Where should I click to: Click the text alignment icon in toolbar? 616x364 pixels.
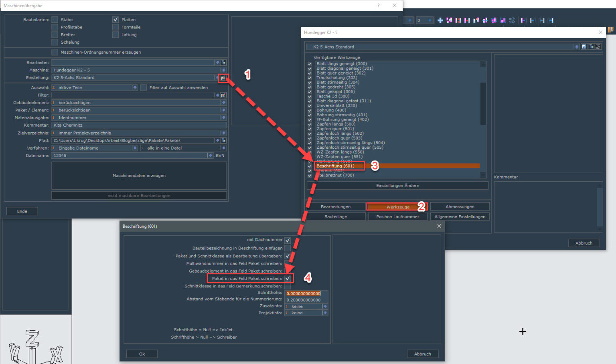(512, 20)
